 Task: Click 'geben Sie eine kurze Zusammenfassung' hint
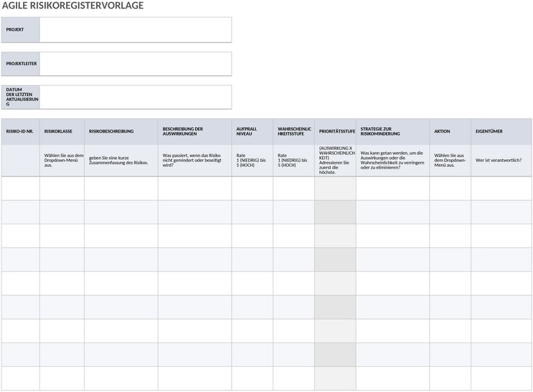[118, 161]
